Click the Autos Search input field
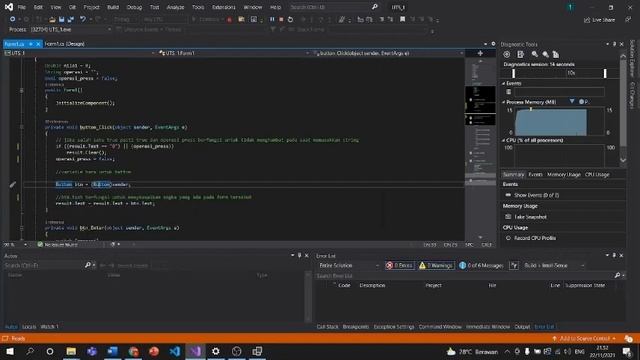This screenshot has height=360, width=640. click(x=44, y=265)
